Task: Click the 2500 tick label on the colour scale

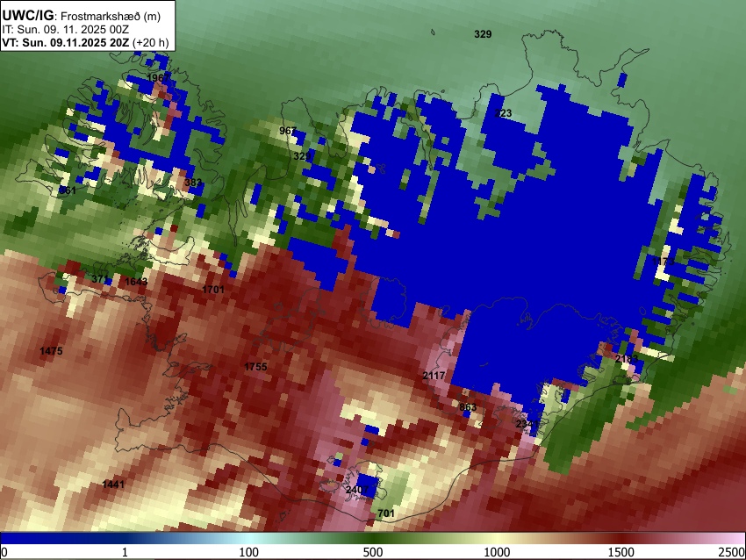Action: click(x=732, y=552)
